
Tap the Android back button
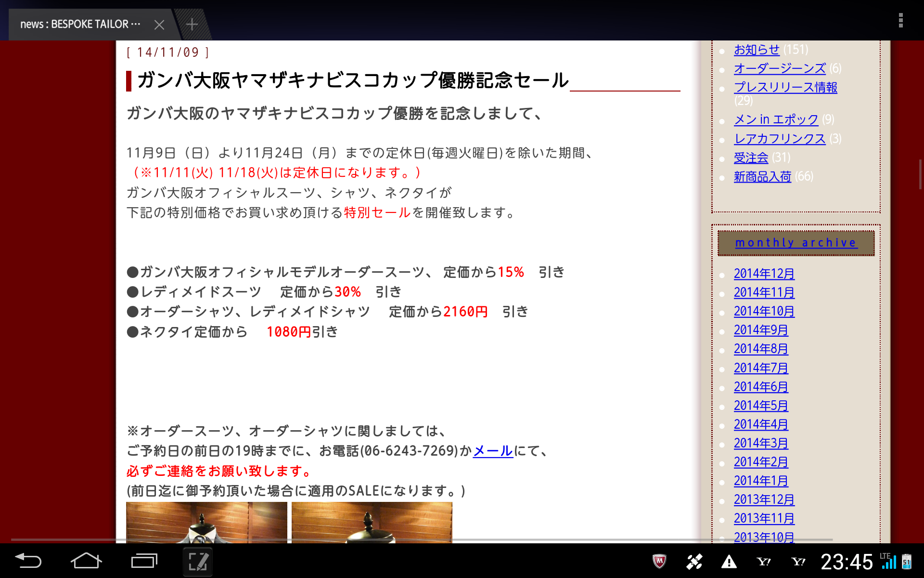(28, 561)
